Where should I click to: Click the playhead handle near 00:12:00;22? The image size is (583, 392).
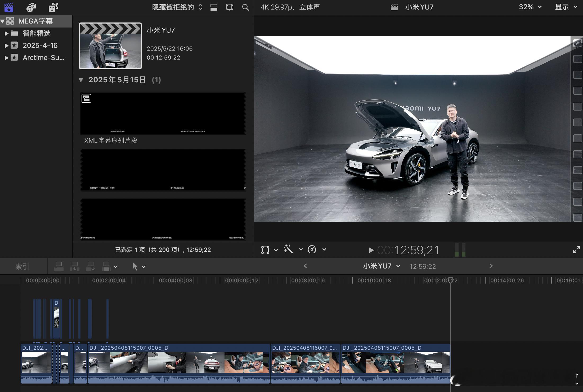pos(451,280)
